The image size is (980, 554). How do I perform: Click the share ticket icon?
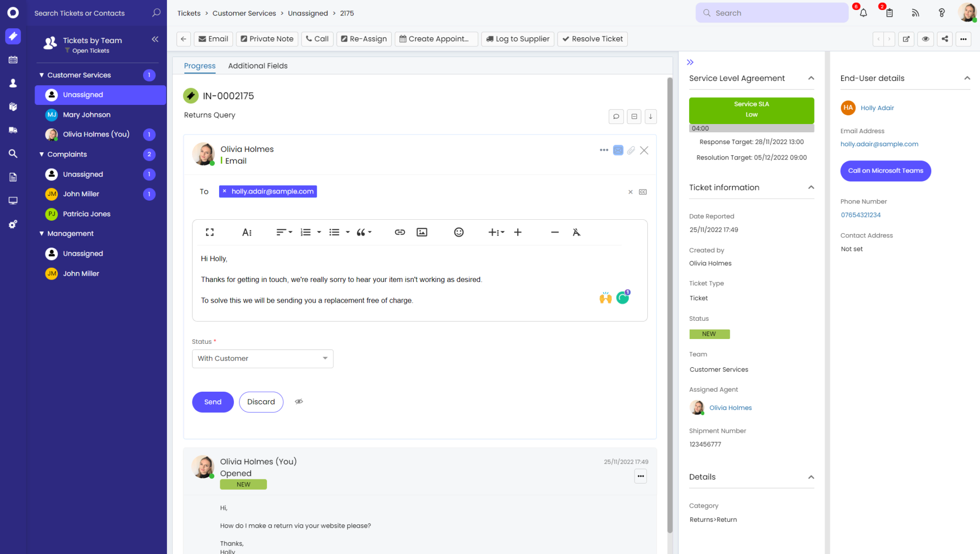coord(945,39)
